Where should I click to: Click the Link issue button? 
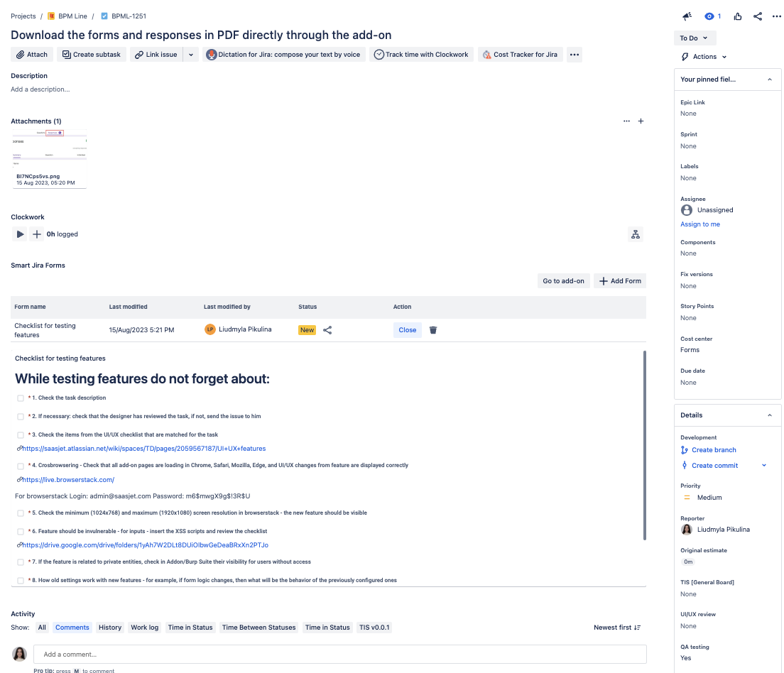156,55
